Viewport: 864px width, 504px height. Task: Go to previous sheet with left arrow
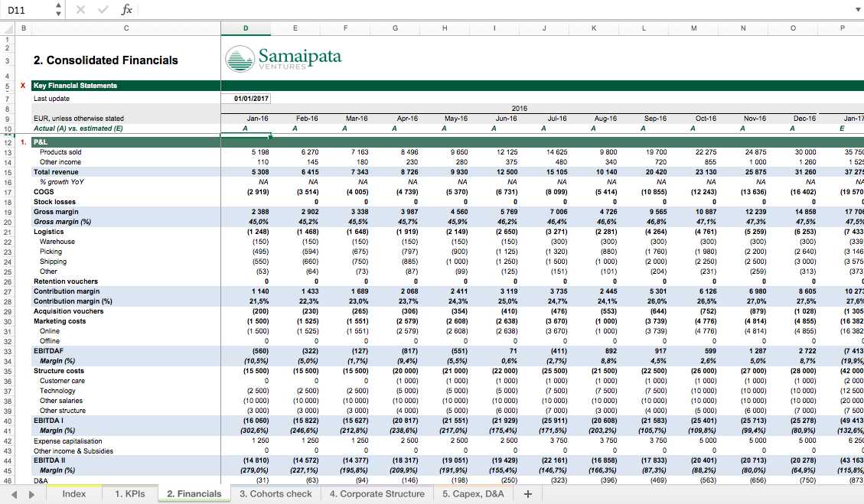click(x=15, y=495)
